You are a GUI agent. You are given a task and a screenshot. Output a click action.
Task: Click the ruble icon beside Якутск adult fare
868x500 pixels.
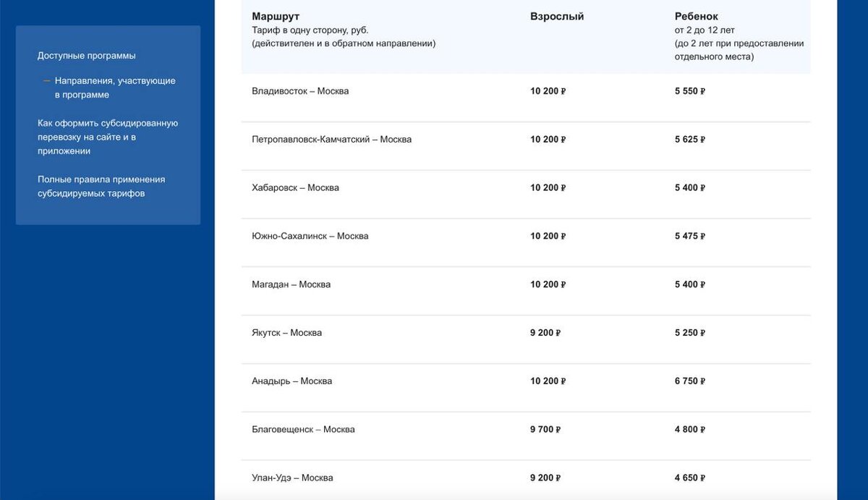click(557, 332)
